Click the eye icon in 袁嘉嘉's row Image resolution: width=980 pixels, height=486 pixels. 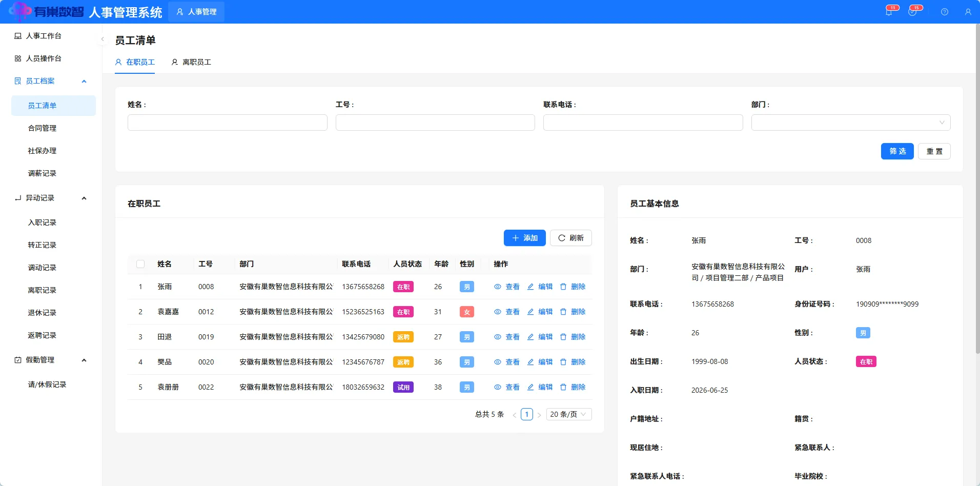click(x=497, y=312)
